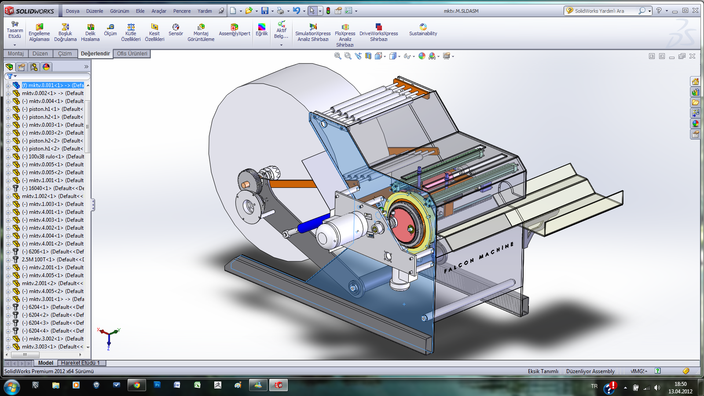Launch AssemblyXpert tool
Viewport: 704px width, 396px height.
[x=234, y=30]
